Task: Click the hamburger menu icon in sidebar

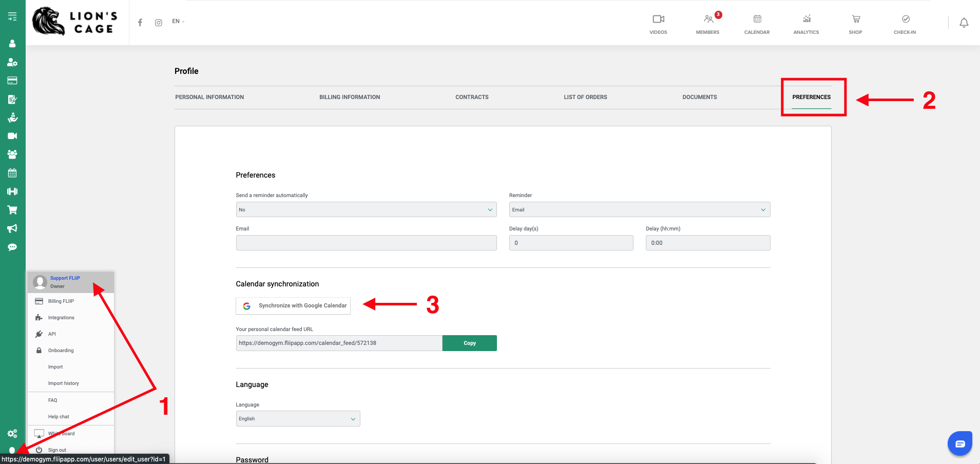Action: pos(12,16)
